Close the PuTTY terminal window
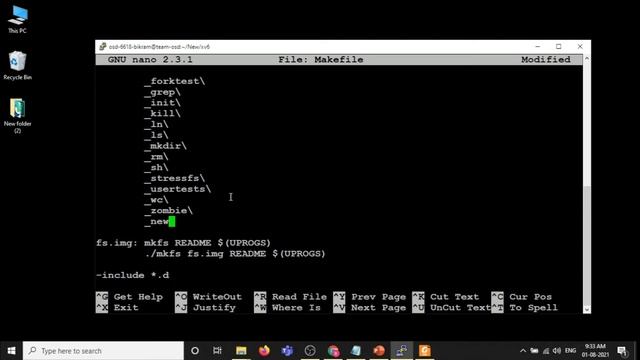This screenshot has height=360, width=640. click(x=580, y=47)
